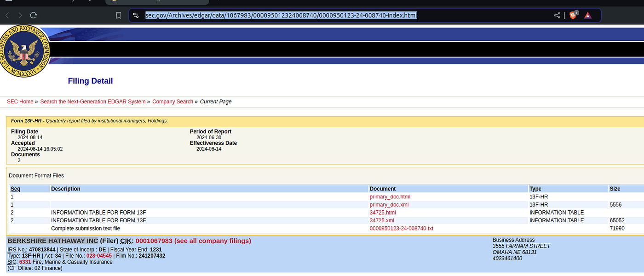Open Brave Shields lion icon
Screen dimensions: 644x276
(573, 15)
